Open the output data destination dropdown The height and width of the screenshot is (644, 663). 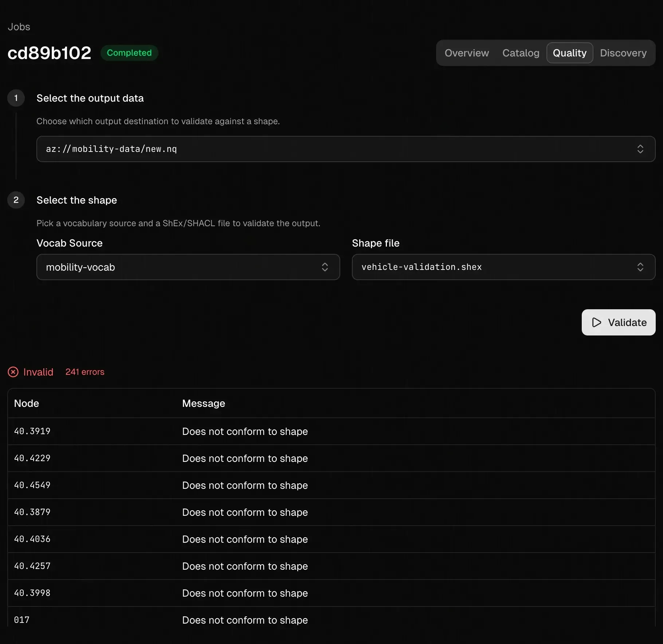(345, 149)
